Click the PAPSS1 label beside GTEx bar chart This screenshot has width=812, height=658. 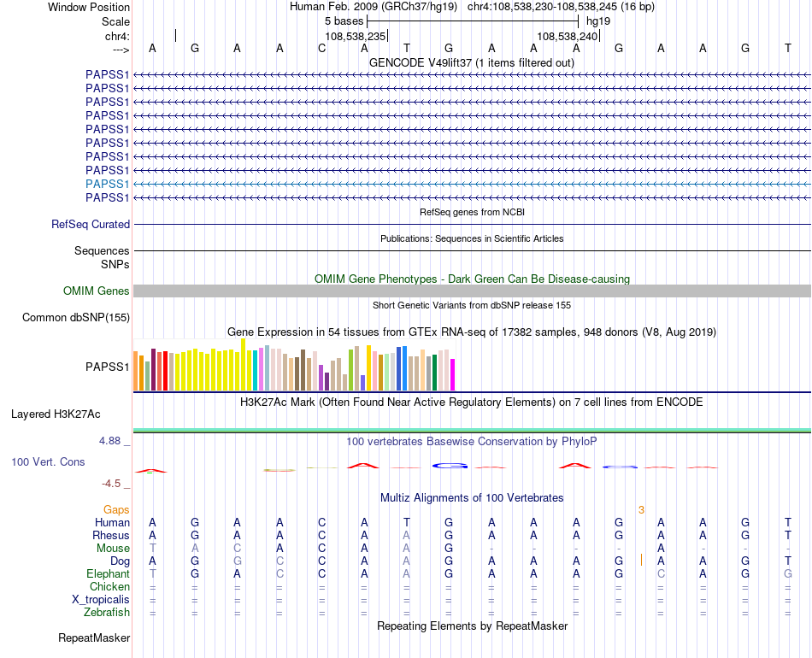tap(107, 367)
